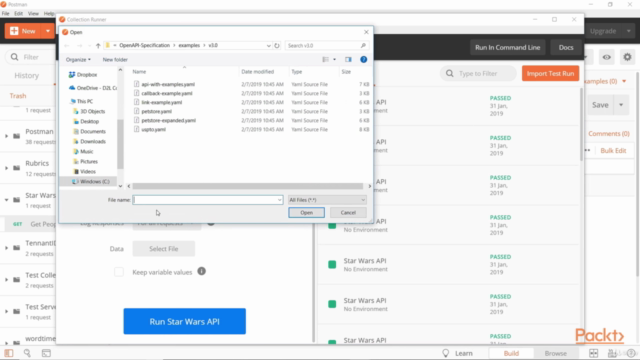Expand the address bar path history dropdown

tap(269, 45)
